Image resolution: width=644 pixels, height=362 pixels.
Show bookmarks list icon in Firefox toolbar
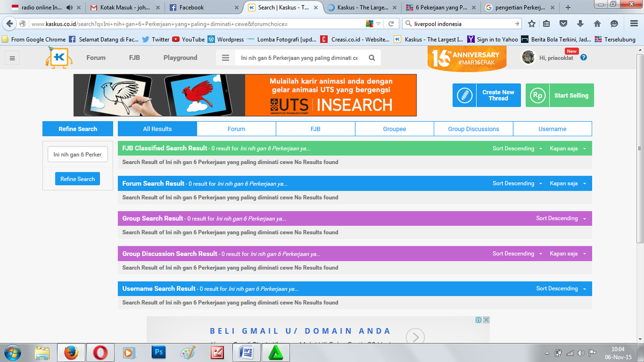[x=547, y=24]
